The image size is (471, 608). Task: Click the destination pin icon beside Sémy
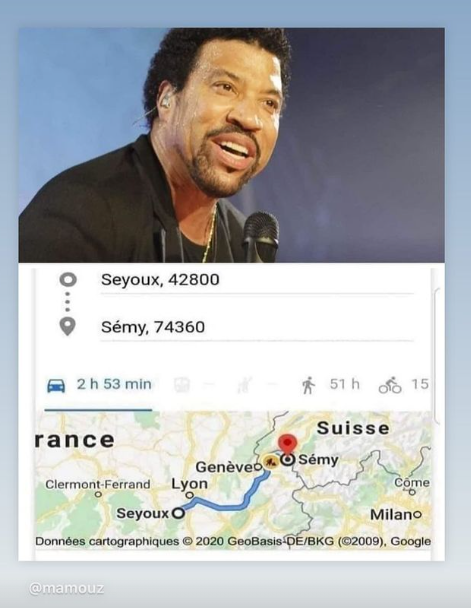pyautogui.click(x=67, y=327)
